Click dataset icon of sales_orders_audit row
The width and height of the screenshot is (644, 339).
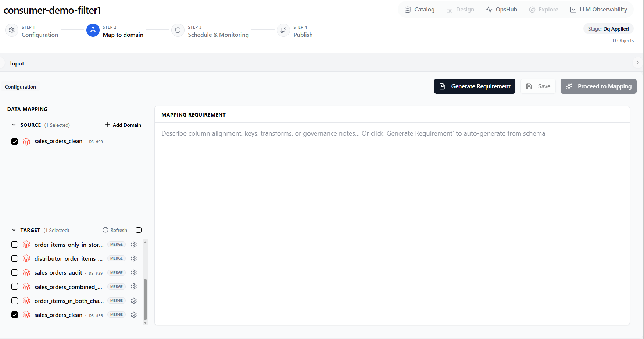[26, 272]
